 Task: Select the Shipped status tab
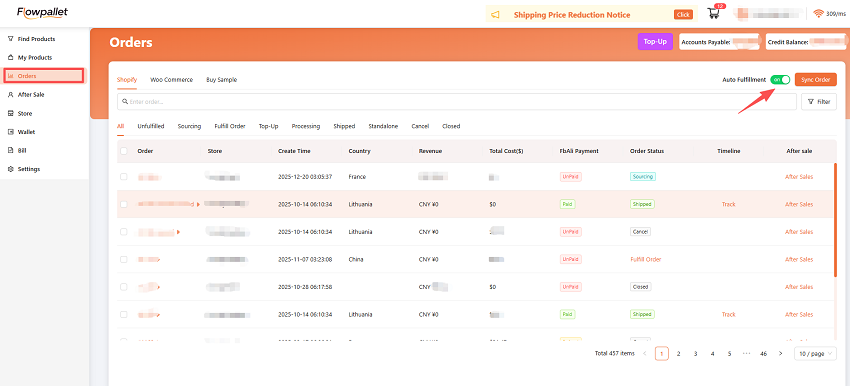[344, 126]
